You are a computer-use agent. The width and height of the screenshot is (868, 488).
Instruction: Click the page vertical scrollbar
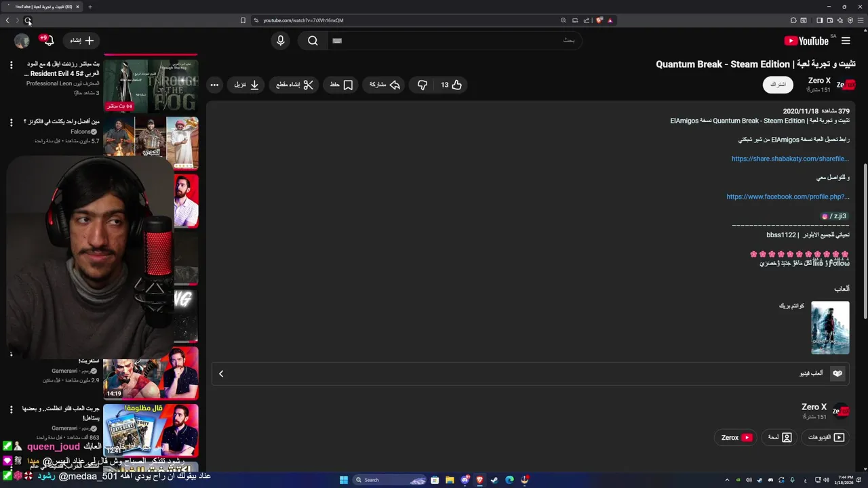tap(865, 241)
